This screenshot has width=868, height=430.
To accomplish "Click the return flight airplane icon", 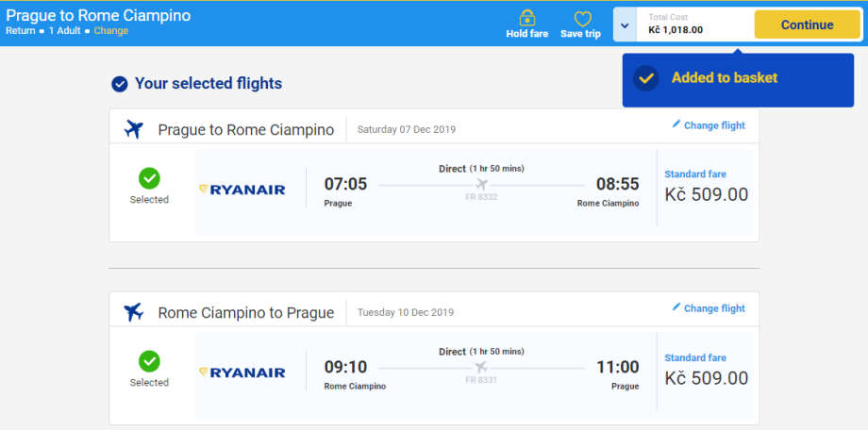I will (x=134, y=312).
